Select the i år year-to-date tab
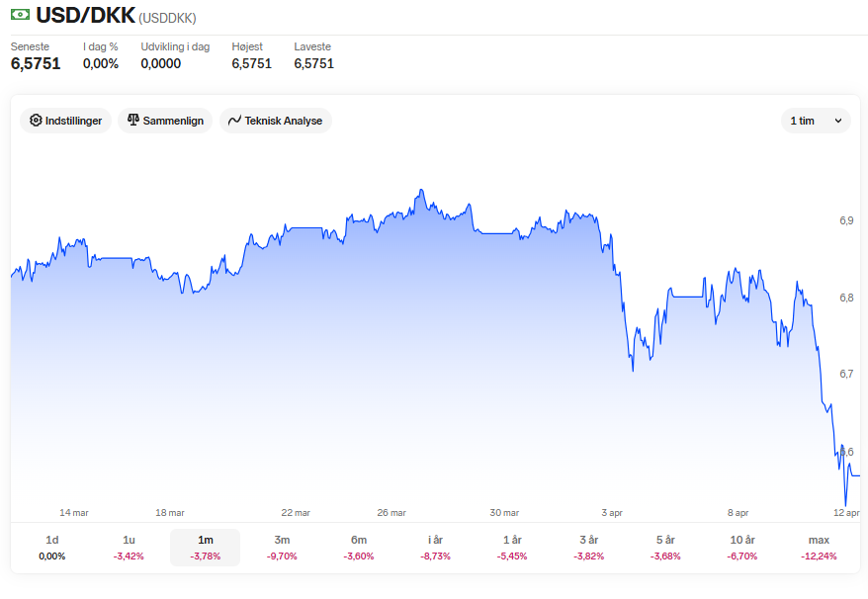This screenshot has height=599, width=868. click(x=435, y=548)
